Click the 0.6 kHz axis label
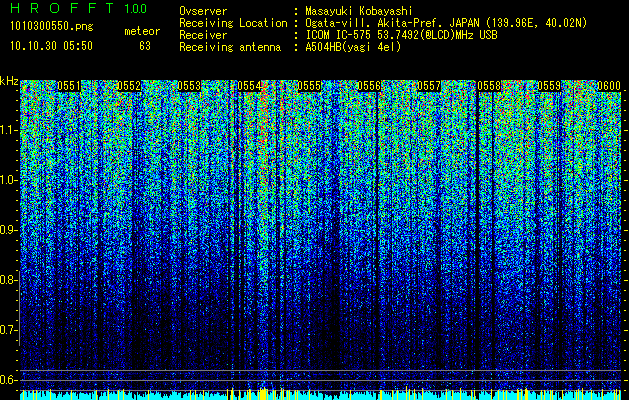This screenshot has height=400, width=629. pos(9,380)
